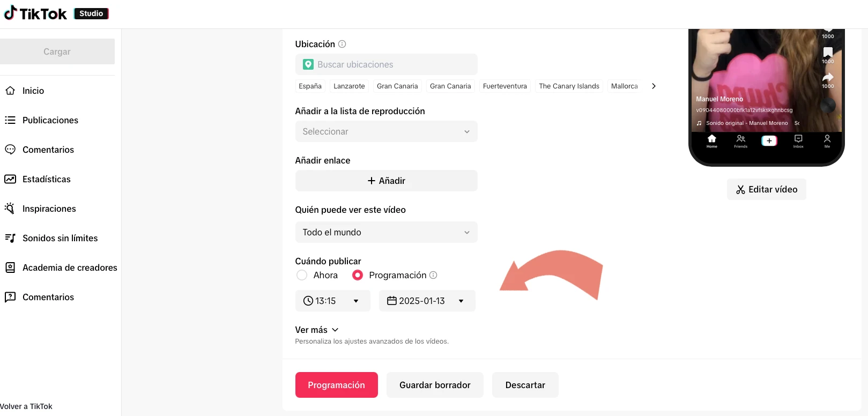This screenshot has width=868, height=416.
Task: Select the Mallorca location tag
Action: tap(625, 86)
